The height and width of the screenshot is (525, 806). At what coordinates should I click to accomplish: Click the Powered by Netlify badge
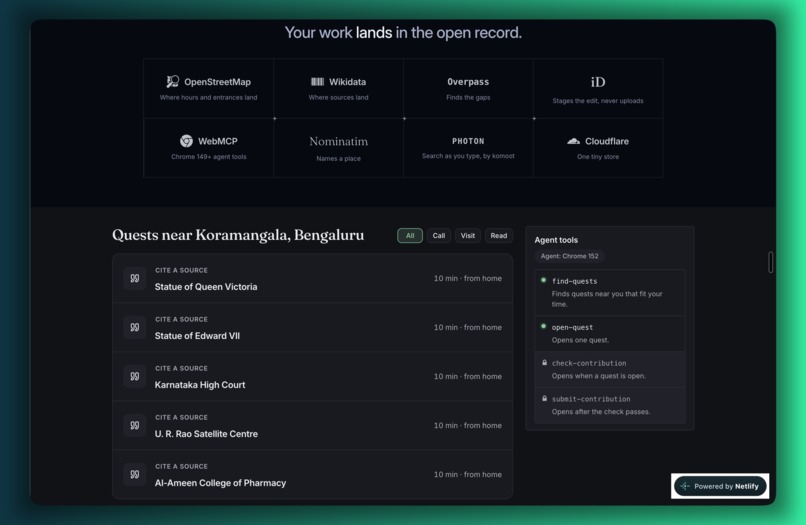click(x=720, y=486)
